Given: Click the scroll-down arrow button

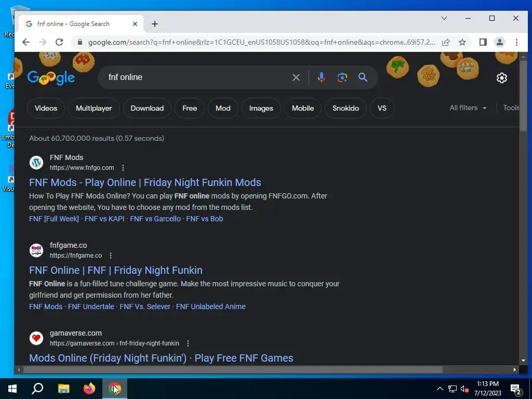Looking at the screenshot, I should tap(523, 361).
